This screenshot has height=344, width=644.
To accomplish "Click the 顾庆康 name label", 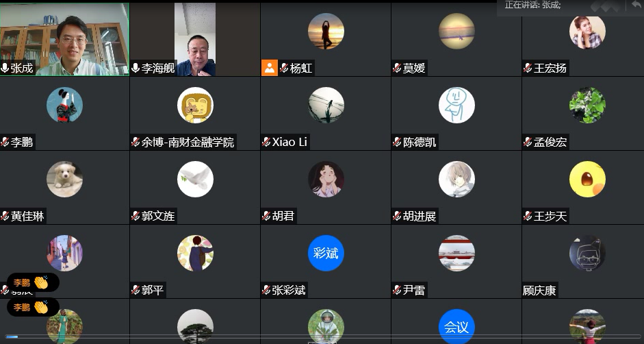I will click(539, 291).
